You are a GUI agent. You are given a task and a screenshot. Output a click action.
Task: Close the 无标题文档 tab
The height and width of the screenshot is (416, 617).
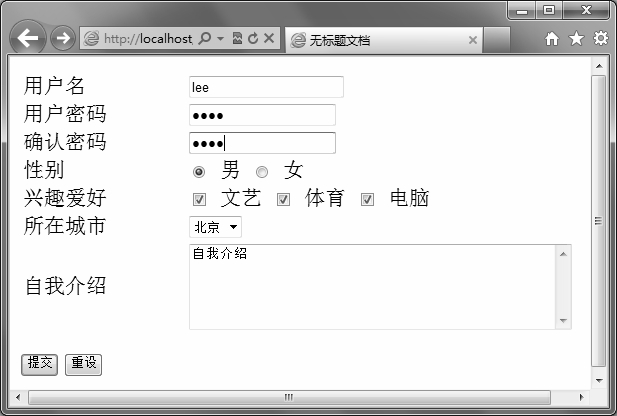coord(473,40)
